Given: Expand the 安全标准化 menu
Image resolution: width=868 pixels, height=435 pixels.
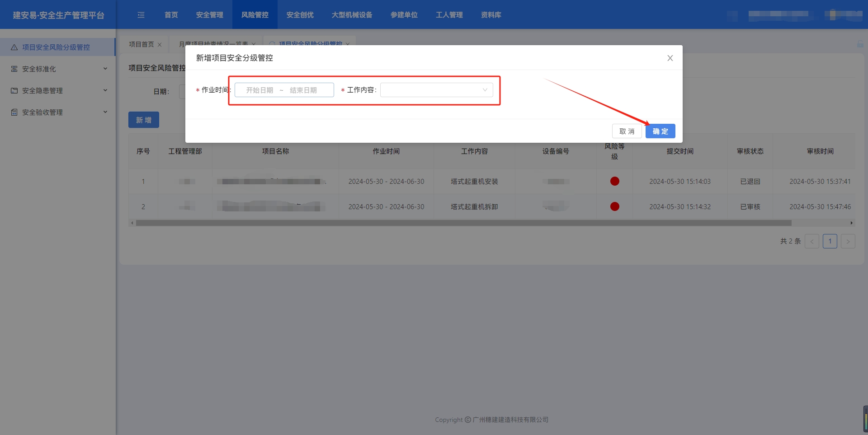Looking at the screenshot, I should tap(105, 69).
